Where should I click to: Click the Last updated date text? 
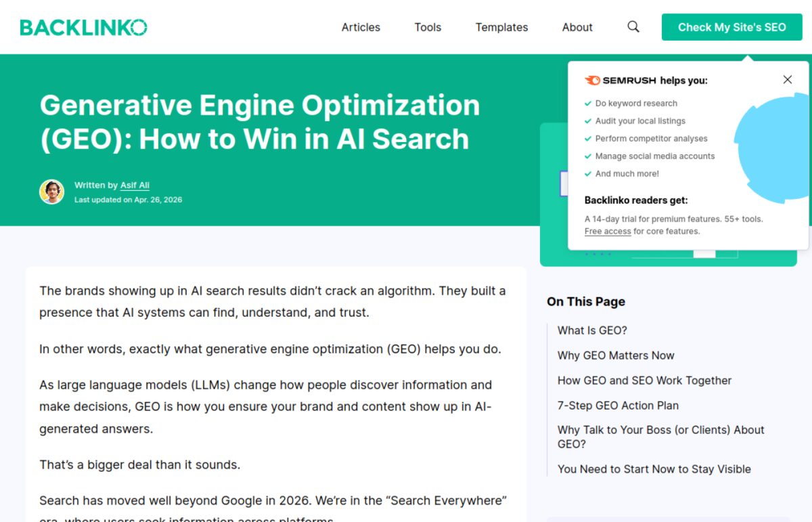pos(128,200)
